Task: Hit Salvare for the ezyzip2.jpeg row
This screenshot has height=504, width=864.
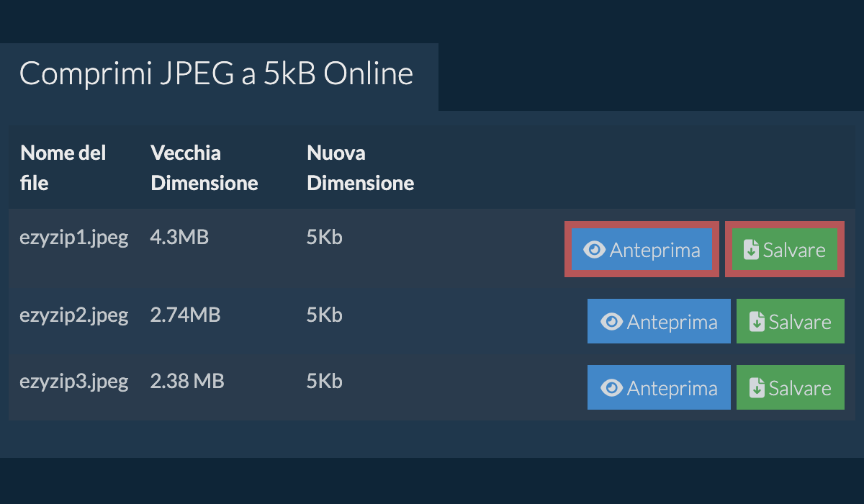Action: point(791,321)
